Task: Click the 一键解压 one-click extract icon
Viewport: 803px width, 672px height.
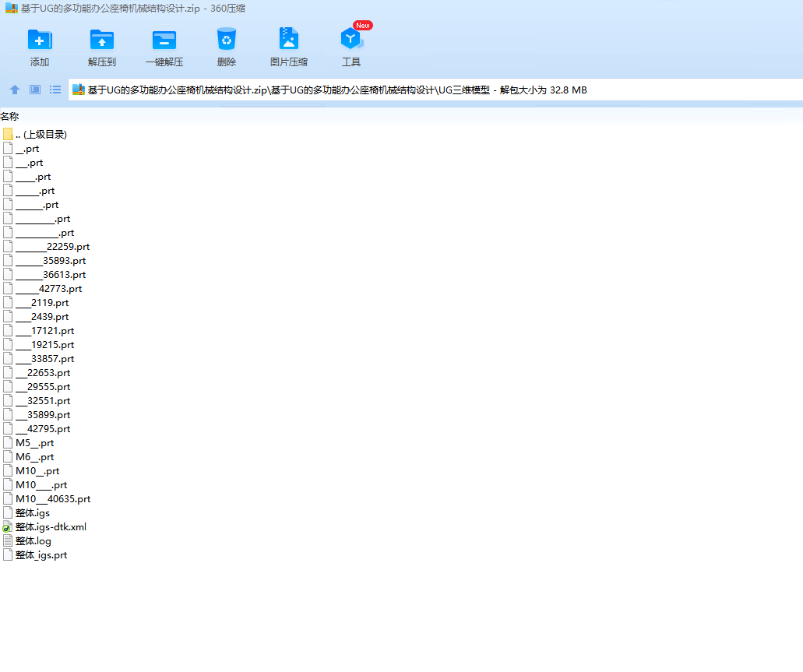Action: tap(164, 40)
